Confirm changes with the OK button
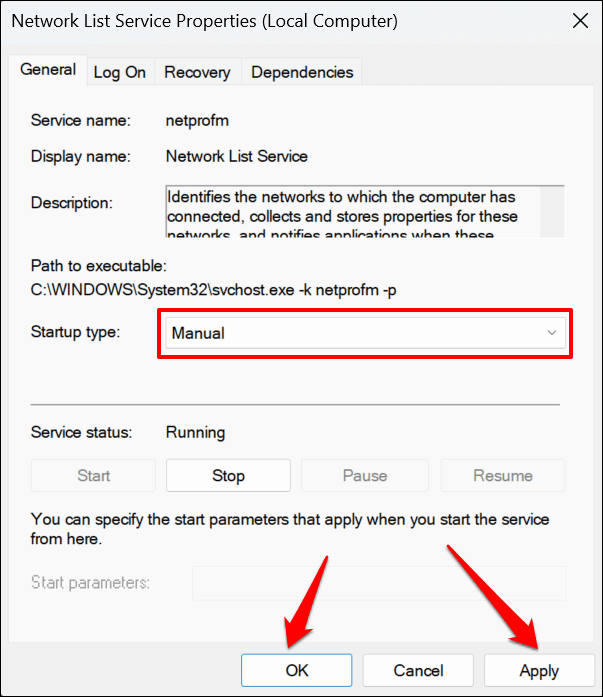Image resolution: width=603 pixels, height=697 pixels. (297, 671)
